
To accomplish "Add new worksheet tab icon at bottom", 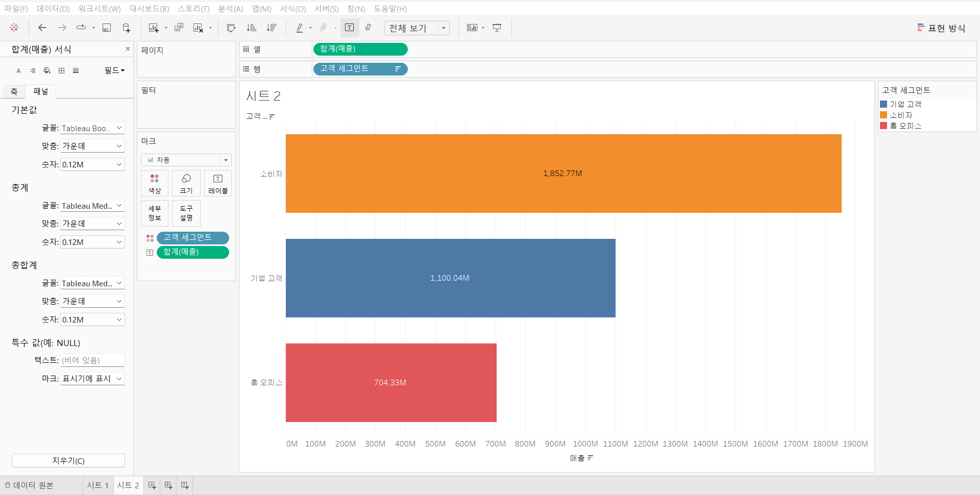I will 152,485.
